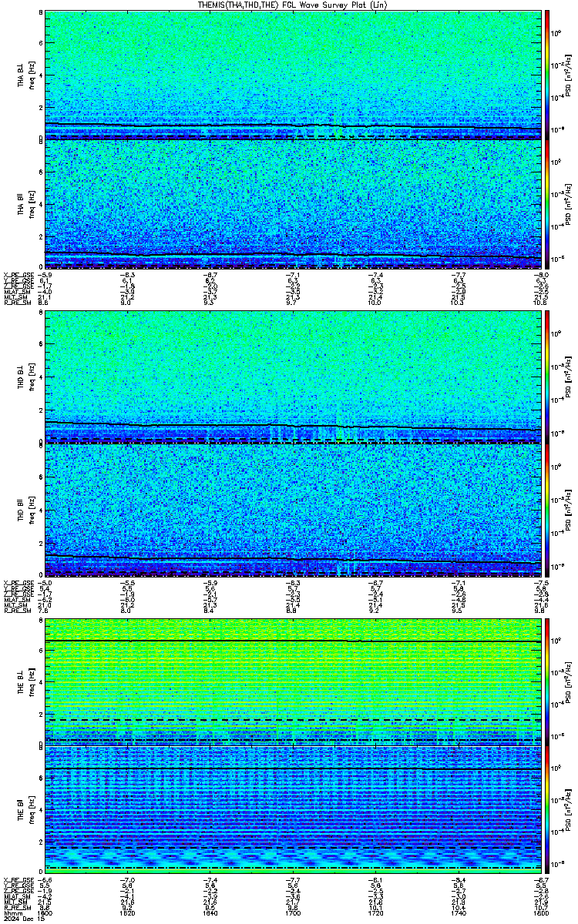Click the black frequency line in THA B⊥ panel

[x=293, y=126]
